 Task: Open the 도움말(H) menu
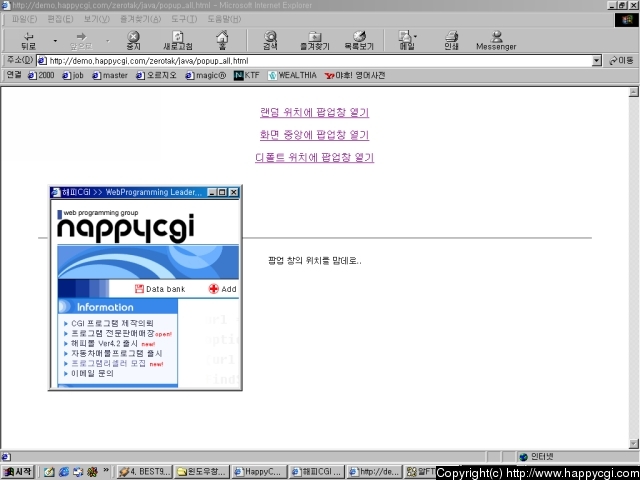click(x=224, y=19)
